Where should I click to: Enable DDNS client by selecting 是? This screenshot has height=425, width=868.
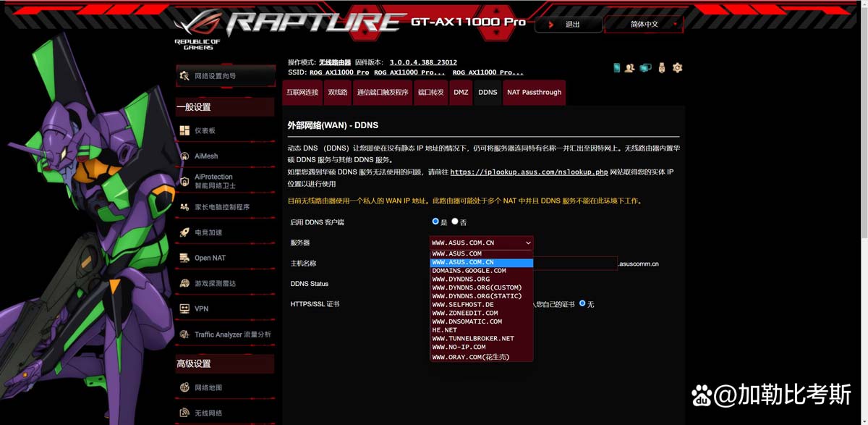click(x=435, y=222)
